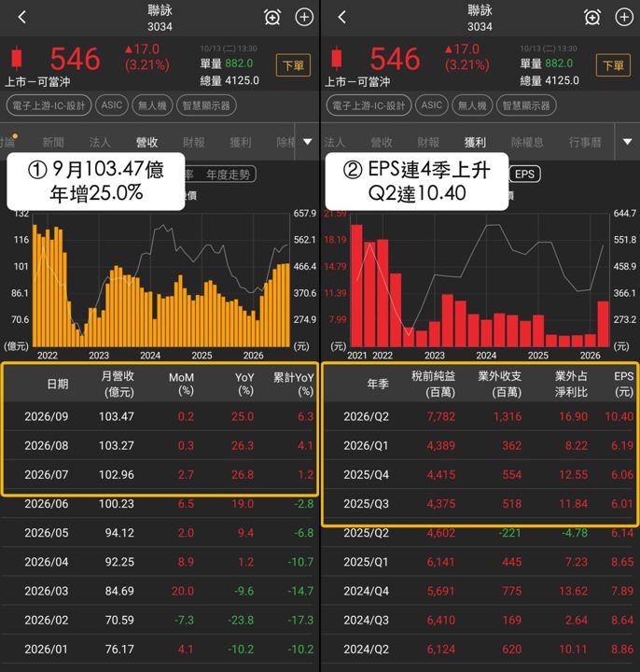640x672 pixels.
Task: Tap the candlestick icon in left panel
Action: pyautogui.click(x=17, y=58)
